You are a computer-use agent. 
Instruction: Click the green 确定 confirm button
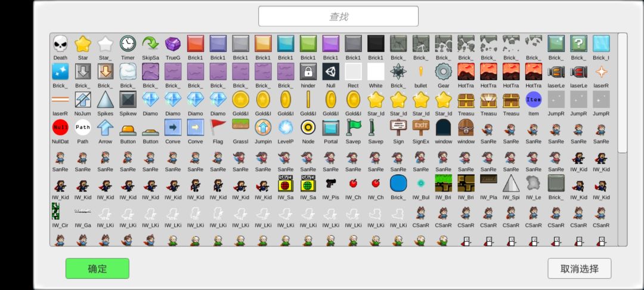[97, 269]
